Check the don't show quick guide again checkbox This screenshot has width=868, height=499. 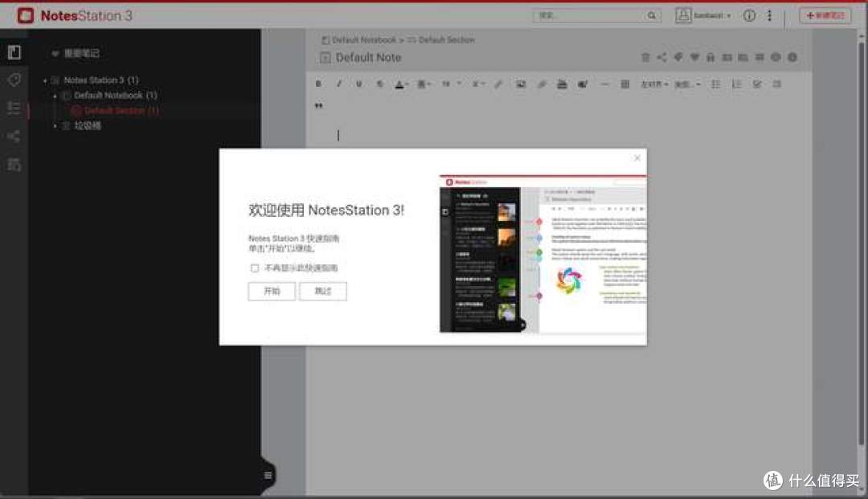(x=255, y=268)
